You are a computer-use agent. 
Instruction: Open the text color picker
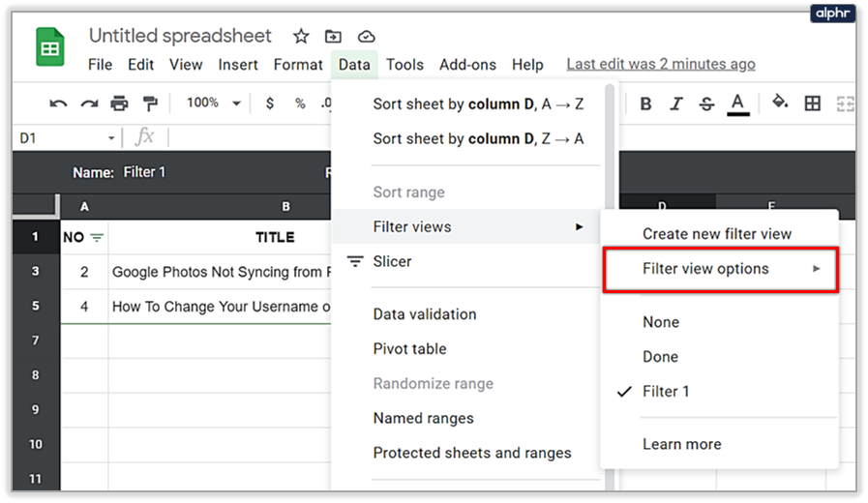pyautogui.click(x=737, y=104)
